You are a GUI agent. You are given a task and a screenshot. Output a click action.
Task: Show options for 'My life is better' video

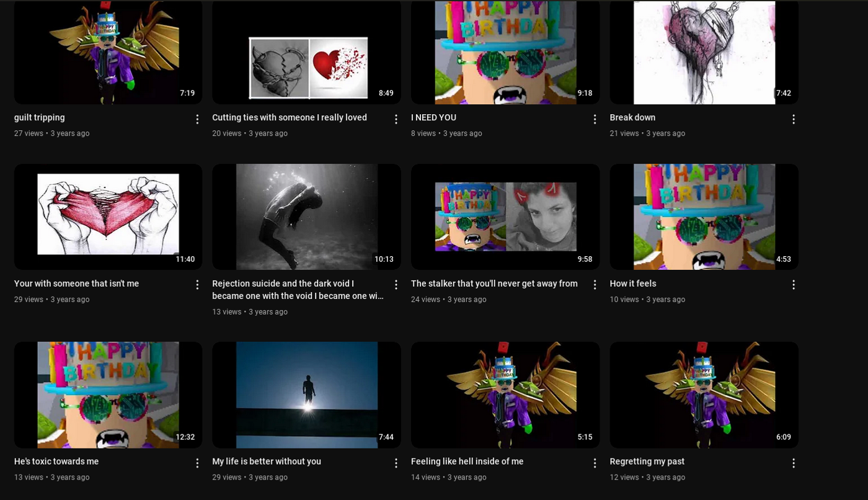[396, 463]
